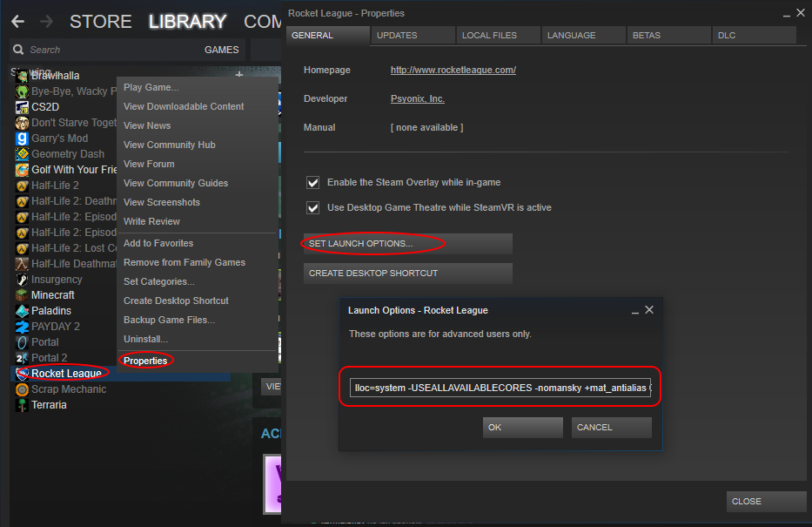Choose Create Desktop Shortcut in context menu
Image resolution: width=812 pixels, height=527 pixels.
(x=198, y=301)
